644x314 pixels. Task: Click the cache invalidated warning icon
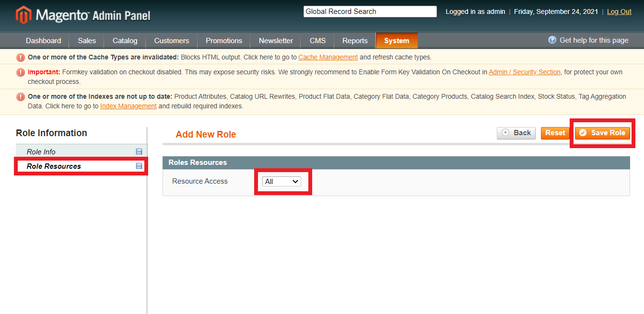click(x=21, y=58)
